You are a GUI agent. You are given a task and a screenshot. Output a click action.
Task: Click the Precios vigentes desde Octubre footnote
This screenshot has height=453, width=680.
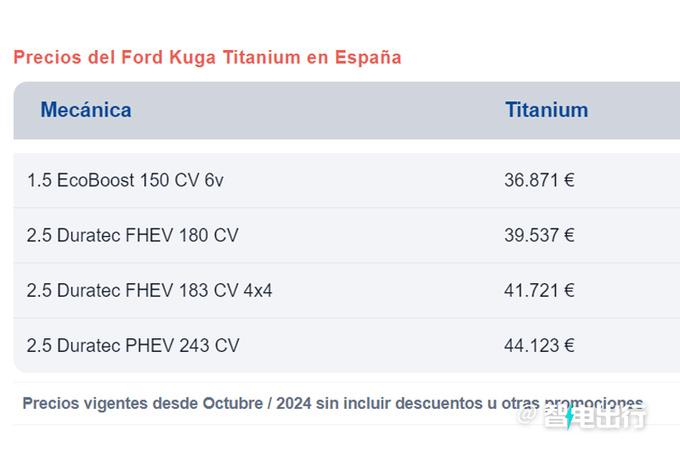click(x=333, y=404)
